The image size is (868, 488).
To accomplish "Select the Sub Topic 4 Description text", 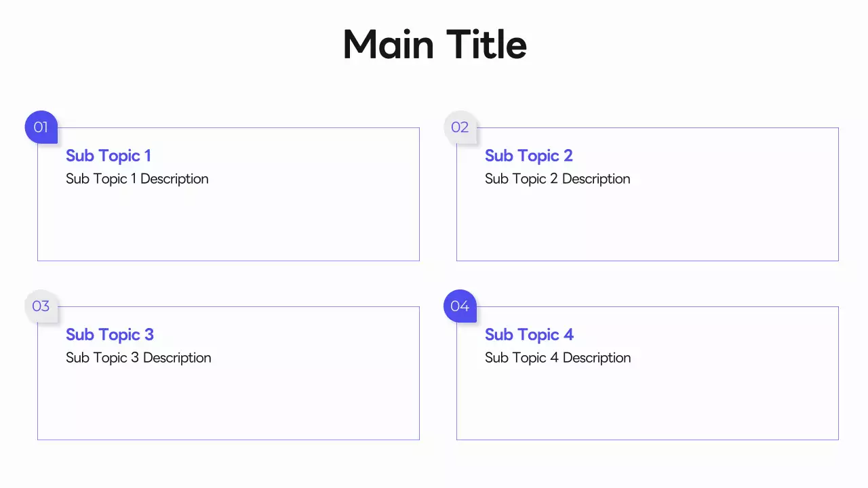I will (557, 358).
